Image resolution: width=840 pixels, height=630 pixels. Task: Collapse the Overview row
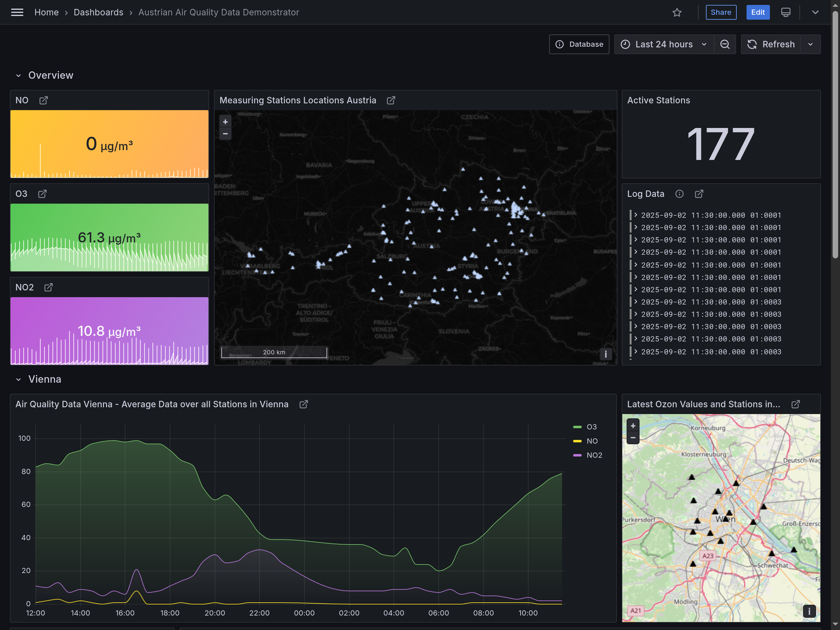18,75
